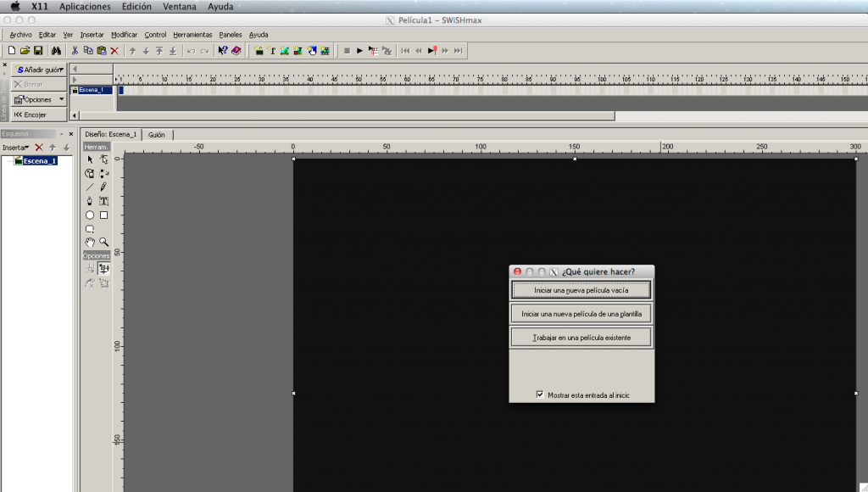Close the Esquema panel with X

click(x=71, y=134)
